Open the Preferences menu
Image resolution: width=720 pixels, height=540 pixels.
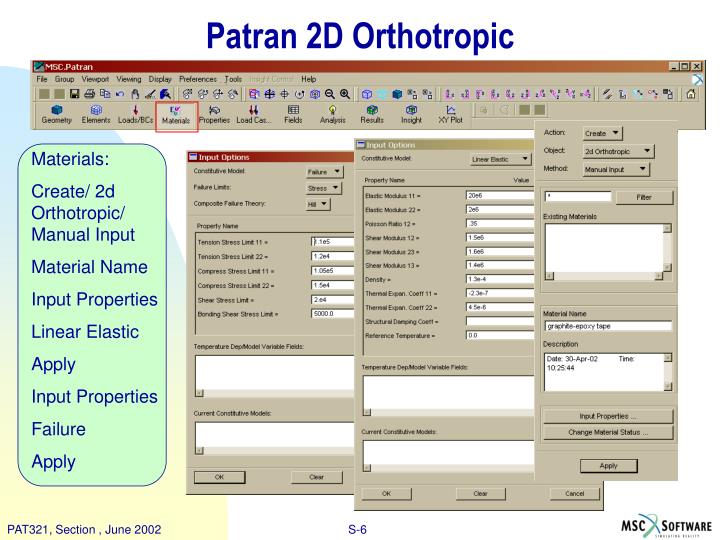tap(198, 79)
